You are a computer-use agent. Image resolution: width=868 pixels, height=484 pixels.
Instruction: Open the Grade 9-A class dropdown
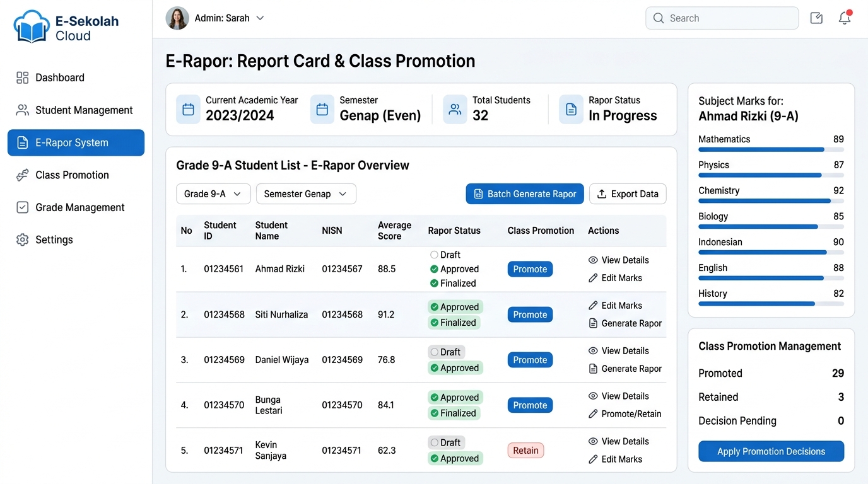[213, 194]
